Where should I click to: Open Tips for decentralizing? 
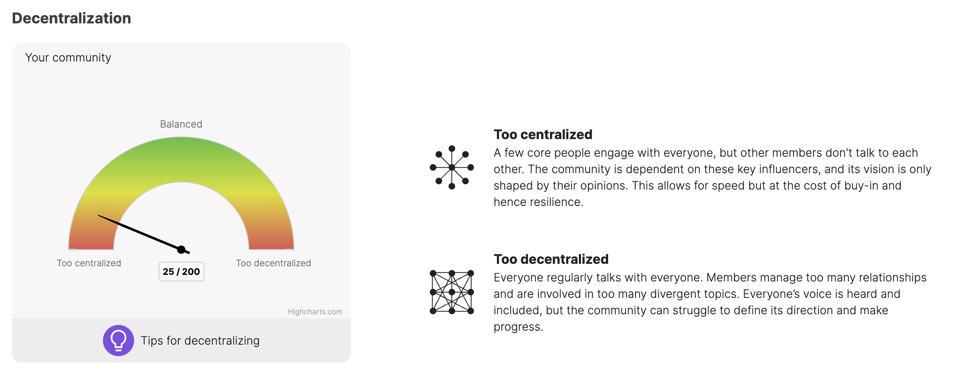(200, 341)
